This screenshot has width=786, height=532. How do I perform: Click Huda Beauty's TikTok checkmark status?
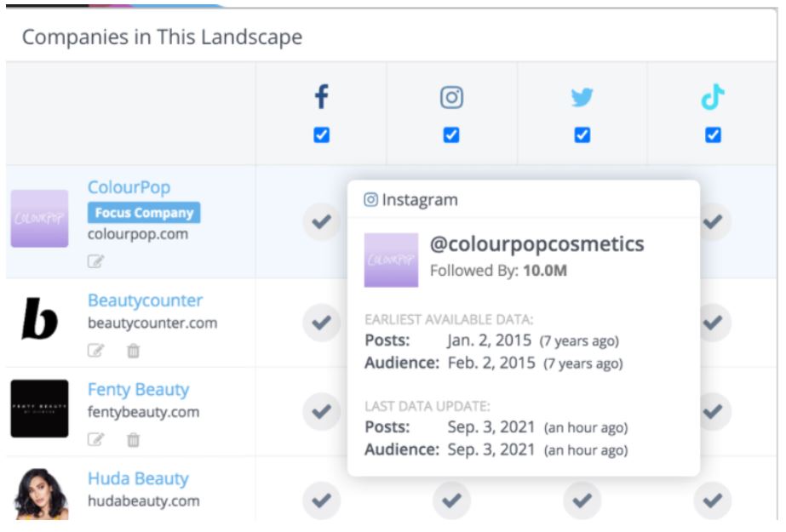(x=713, y=501)
